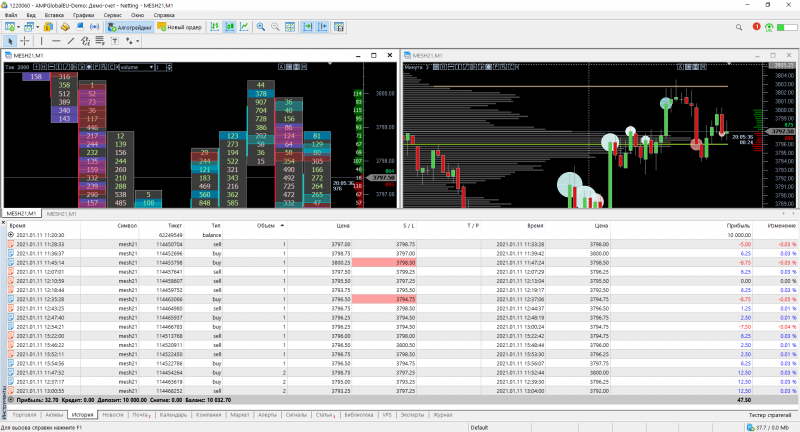This screenshot has width=800, height=432.
Task: Expand the profiles dropdown arrow
Action: tap(37, 27)
